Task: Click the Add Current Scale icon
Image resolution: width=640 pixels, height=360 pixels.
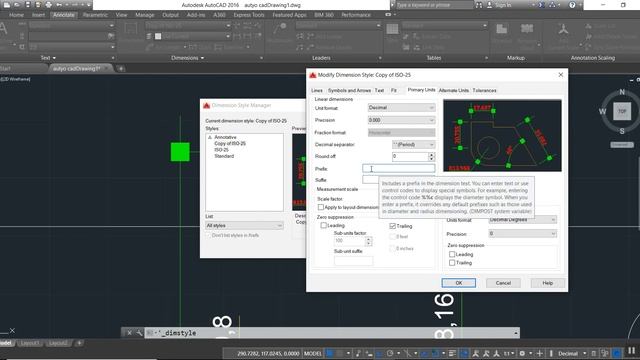Action: coord(563,29)
